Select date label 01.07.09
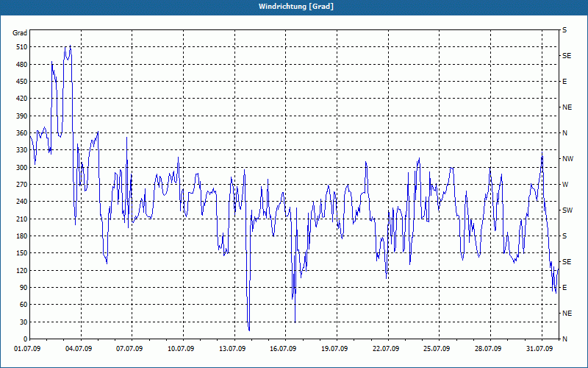Viewport: 588px width, 368px height. [x=27, y=349]
